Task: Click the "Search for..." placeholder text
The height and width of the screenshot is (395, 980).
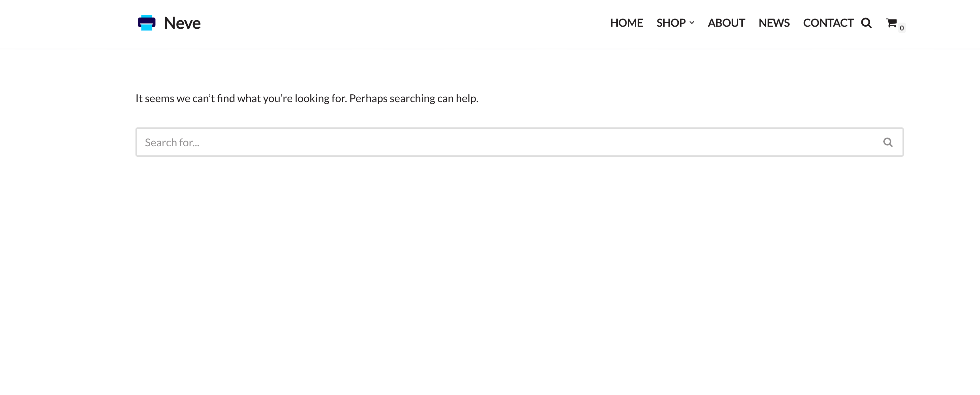Action: tap(172, 142)
